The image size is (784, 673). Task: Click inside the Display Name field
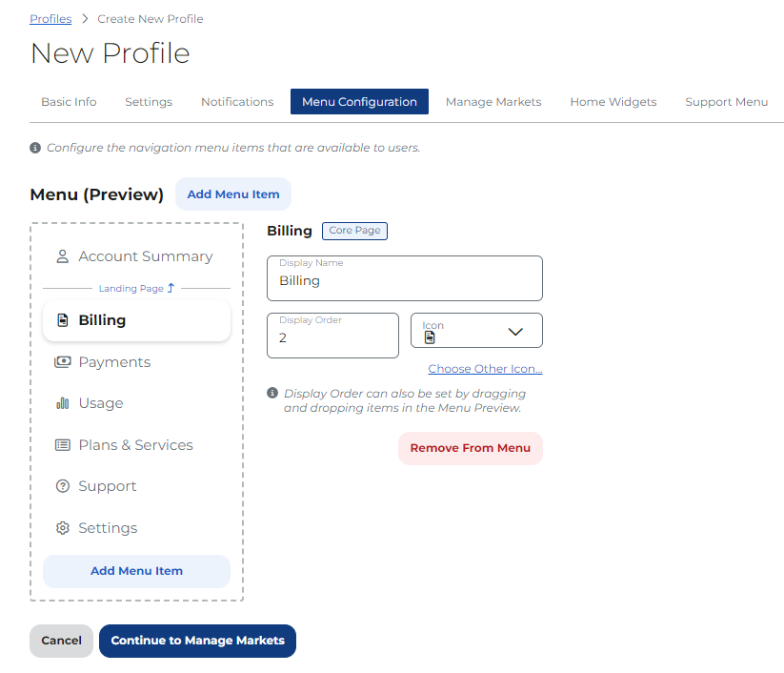click(405, 281)
